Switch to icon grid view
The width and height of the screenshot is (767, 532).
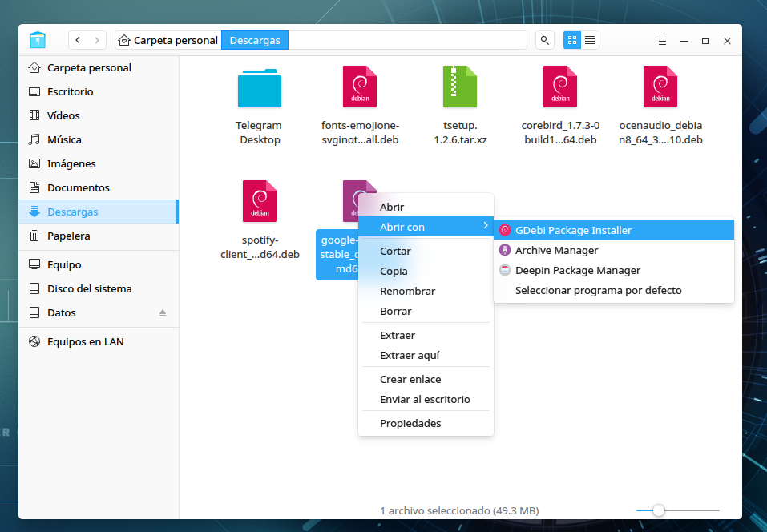[x=572, y=40]
